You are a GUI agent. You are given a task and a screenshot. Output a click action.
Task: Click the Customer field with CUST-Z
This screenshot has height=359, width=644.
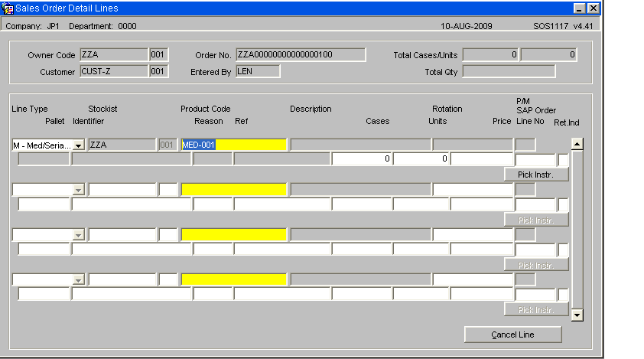coord(114,71)
